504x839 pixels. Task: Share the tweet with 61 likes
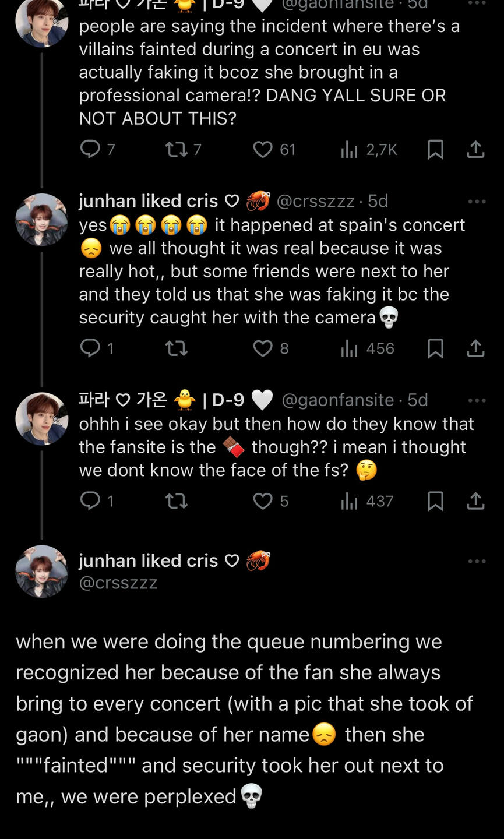coord(475,150)
